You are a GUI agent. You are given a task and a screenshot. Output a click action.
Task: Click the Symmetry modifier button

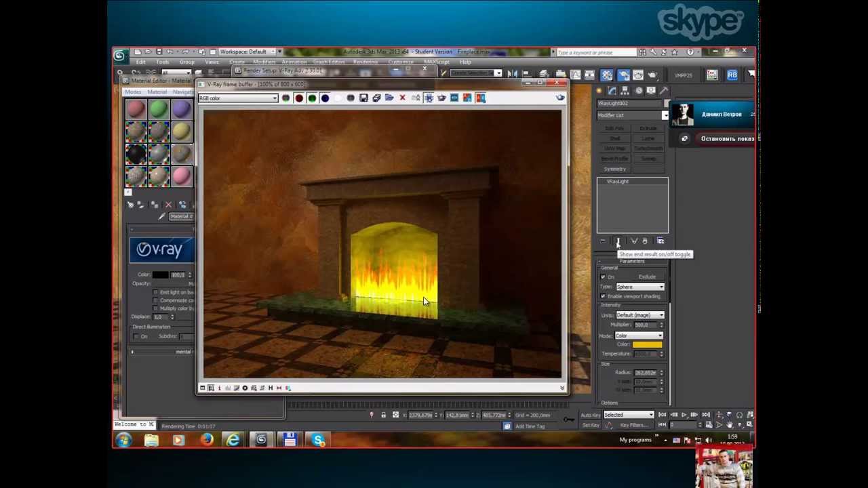(x=614, y=169)
